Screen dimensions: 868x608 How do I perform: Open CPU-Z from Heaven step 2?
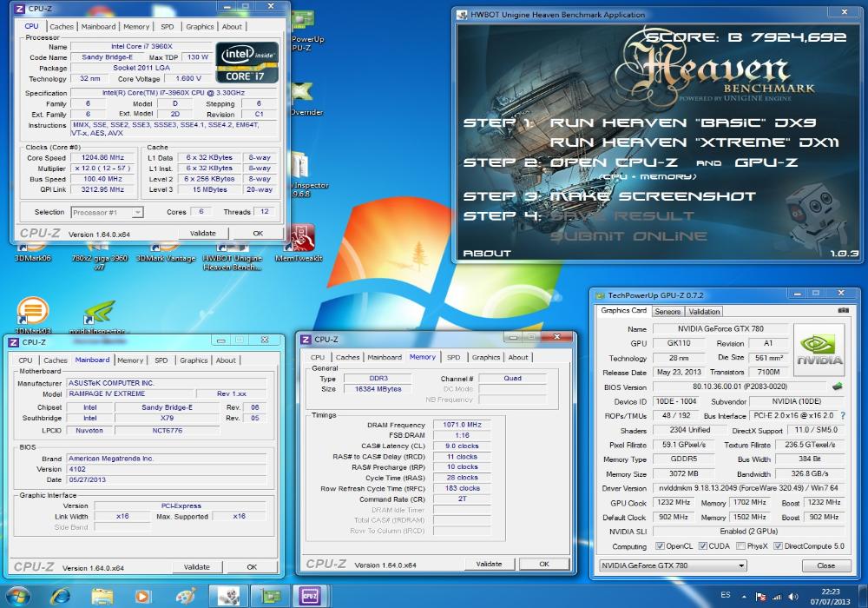coord(614,162)
